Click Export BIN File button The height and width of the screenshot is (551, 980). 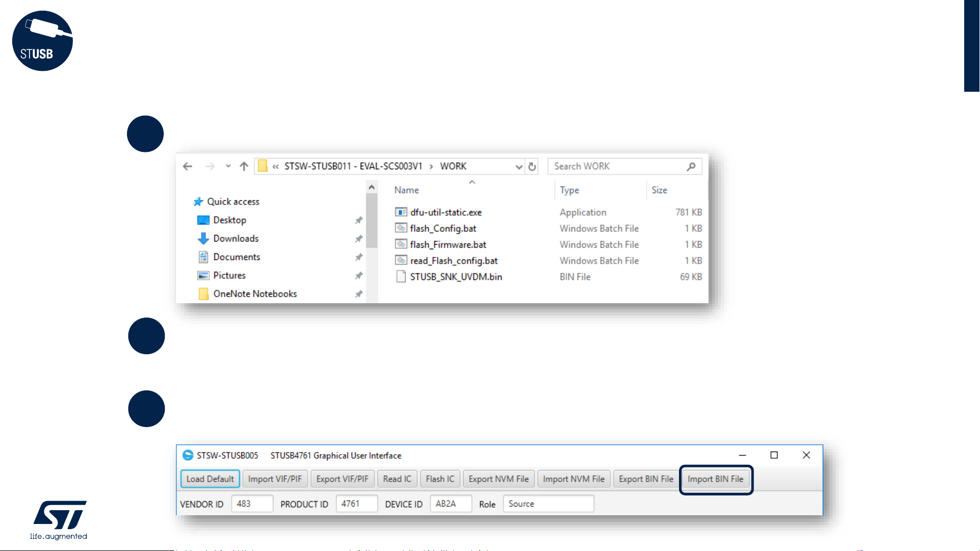click(646, 479)
